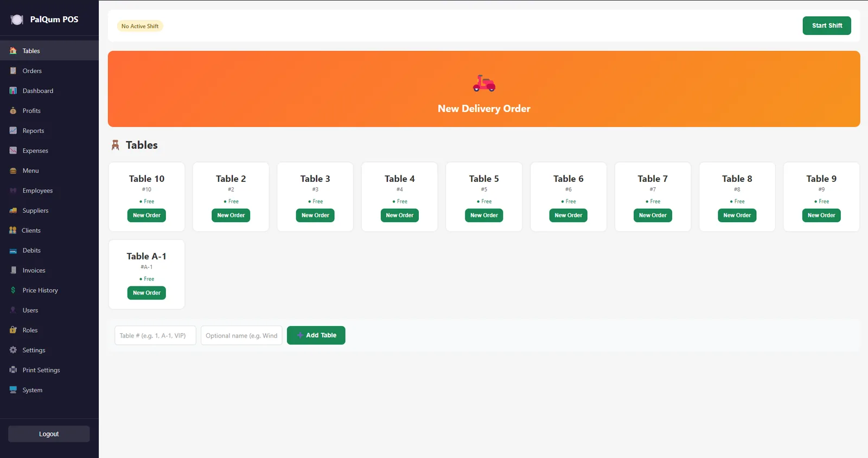Focus the Table number input field
Image resolution: width=868 pixels, height=458 pixels.
pos(155,335)
